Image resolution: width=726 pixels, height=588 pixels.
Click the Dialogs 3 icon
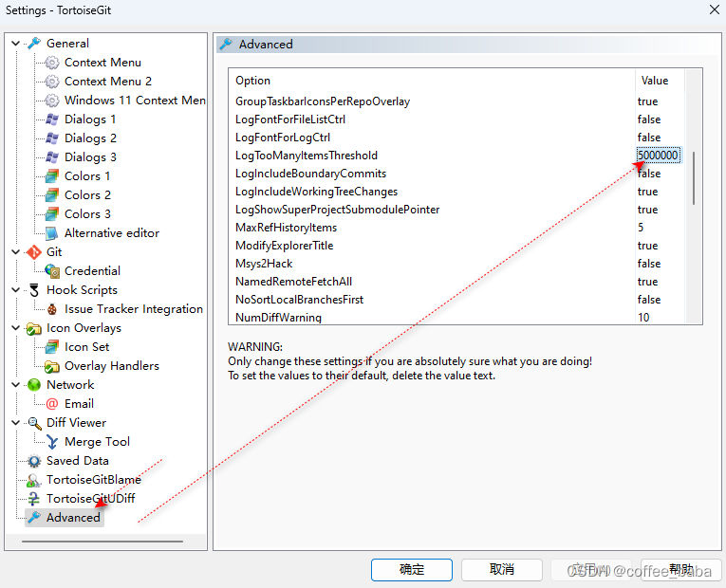(x=52, y=157)
